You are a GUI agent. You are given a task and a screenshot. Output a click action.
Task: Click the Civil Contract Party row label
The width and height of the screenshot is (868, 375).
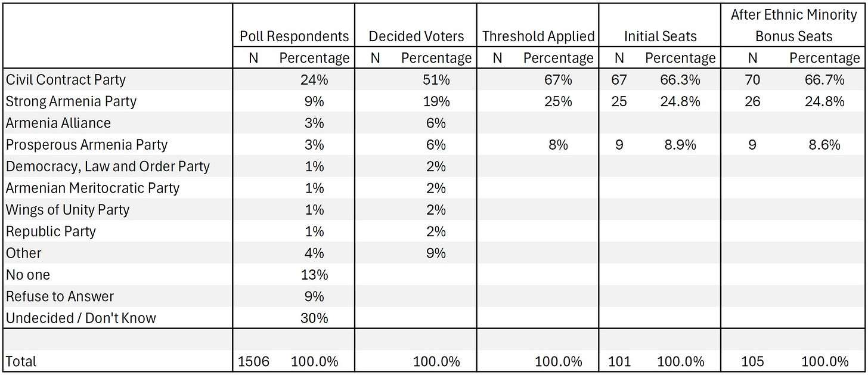coord(66,79)
